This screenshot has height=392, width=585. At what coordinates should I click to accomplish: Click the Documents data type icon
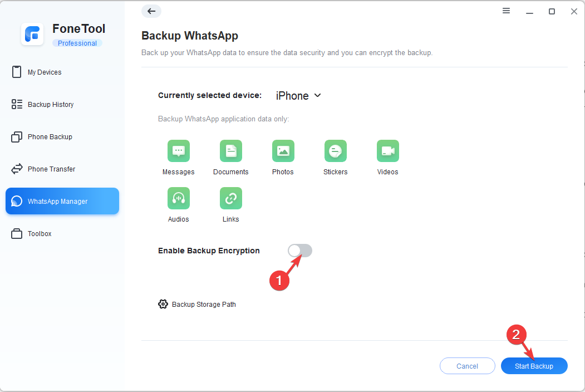231,151
